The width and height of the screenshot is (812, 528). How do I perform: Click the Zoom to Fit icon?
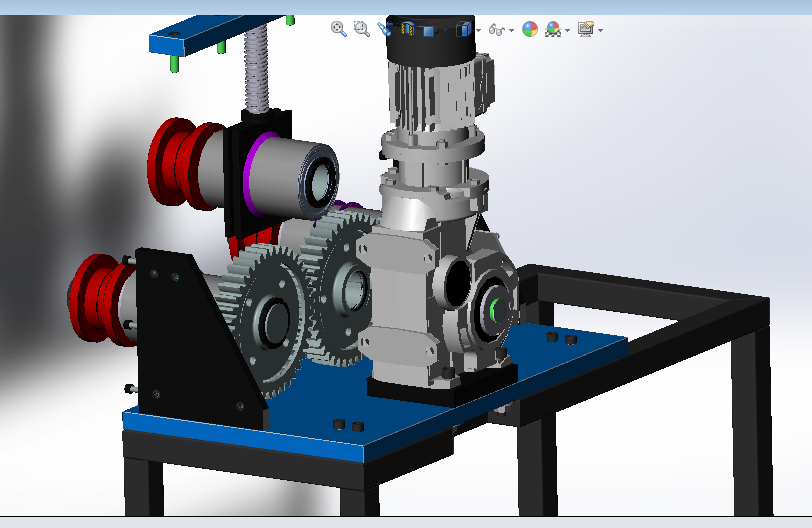pyautogui.click(x=339, y=29)
